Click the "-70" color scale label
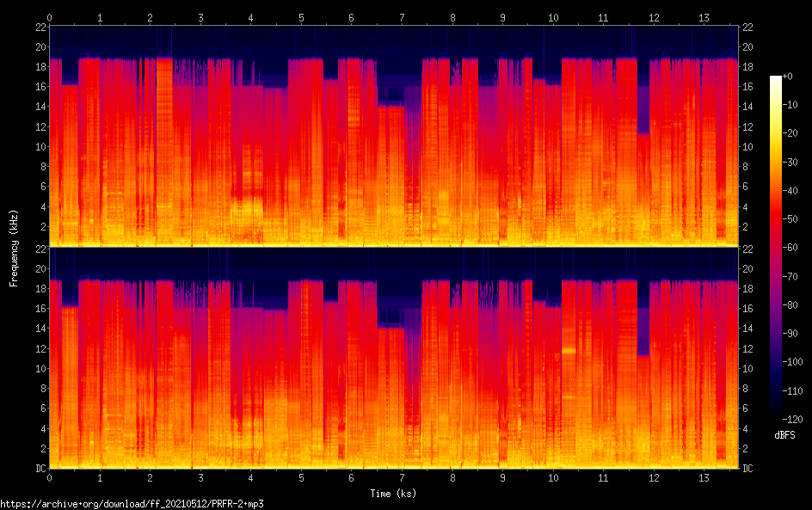This screenshot has height=510, width=812. 790,276
